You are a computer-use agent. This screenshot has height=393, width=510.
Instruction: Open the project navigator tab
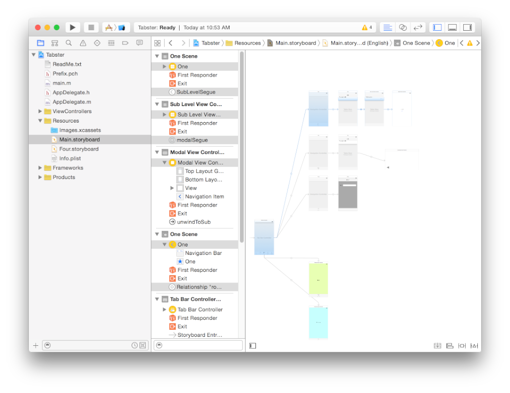[40, 43]
